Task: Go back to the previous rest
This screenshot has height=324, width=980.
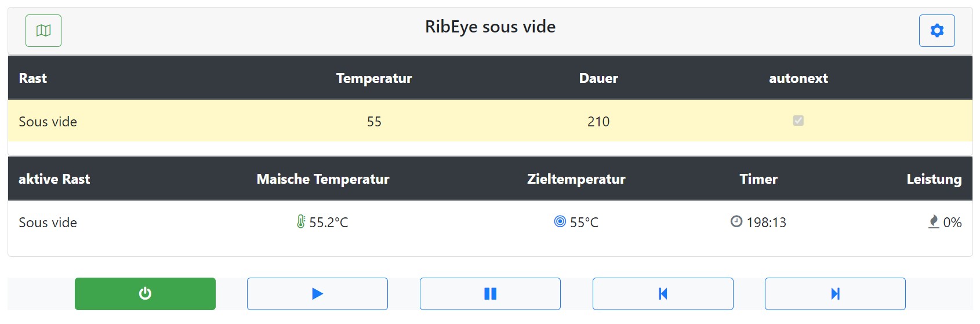Action: pos(663,294)
